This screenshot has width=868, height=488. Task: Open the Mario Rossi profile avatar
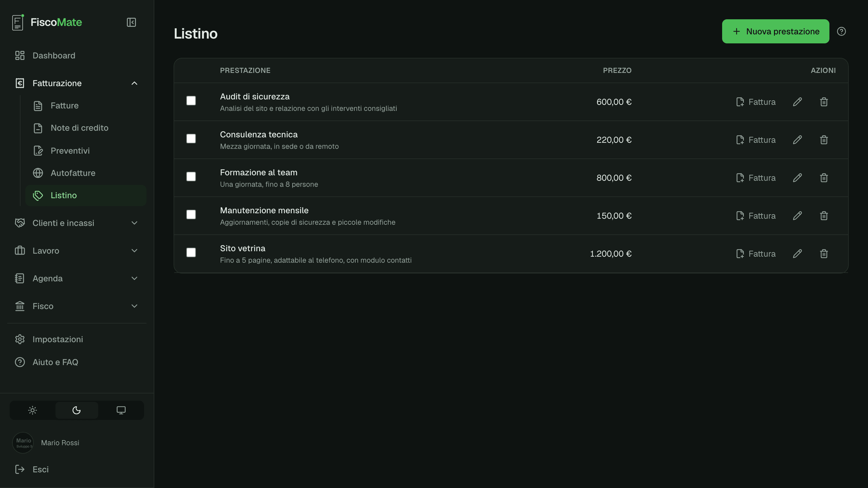point(23,443)
